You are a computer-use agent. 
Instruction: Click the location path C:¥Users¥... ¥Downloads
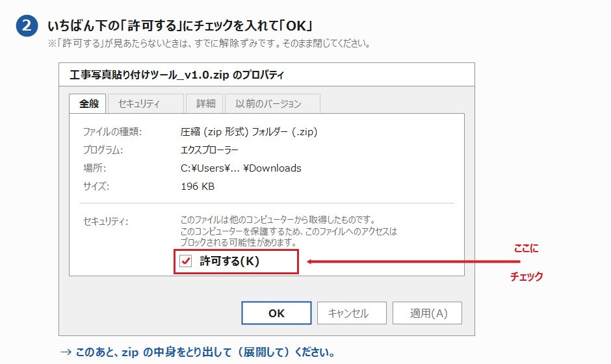click(x=240, y=168)
